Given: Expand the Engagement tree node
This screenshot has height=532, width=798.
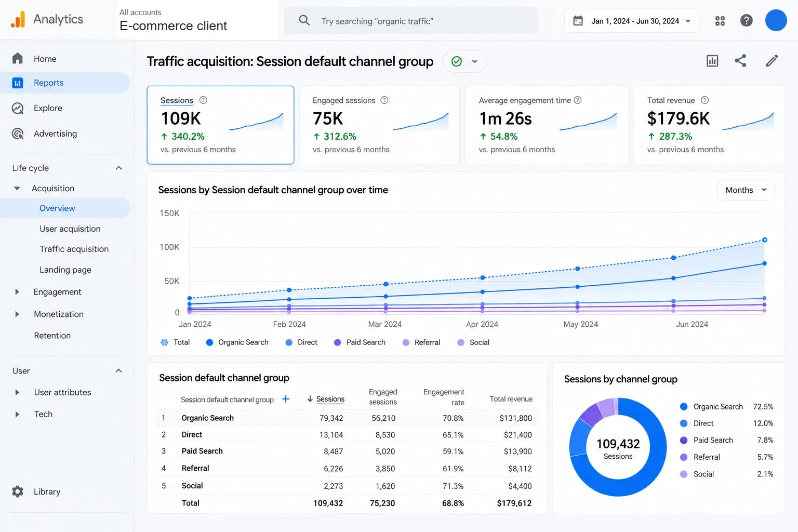Looking at the screenshot, I should pos(17,292).
